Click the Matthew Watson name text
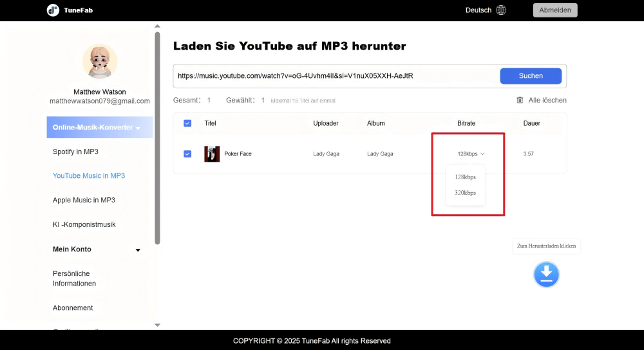The image size is (644, 350). pyautogui.click(x=100, y=92)
